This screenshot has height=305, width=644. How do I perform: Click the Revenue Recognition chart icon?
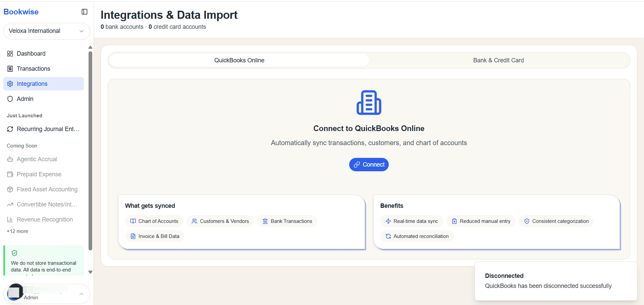[10, 220]
